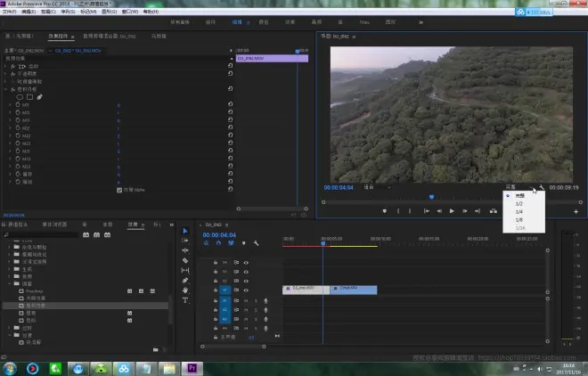Open the 文件 menu

(x=9, y=12)
